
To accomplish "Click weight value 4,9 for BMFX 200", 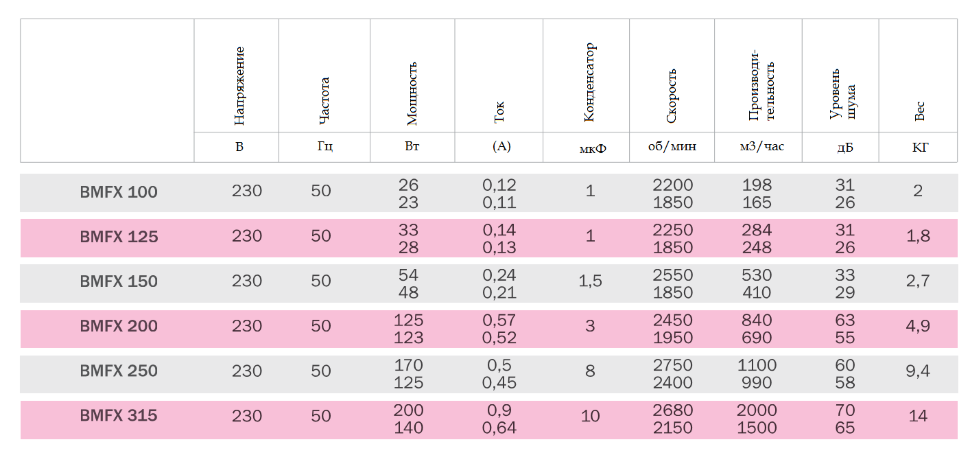I will click(918, 327).
